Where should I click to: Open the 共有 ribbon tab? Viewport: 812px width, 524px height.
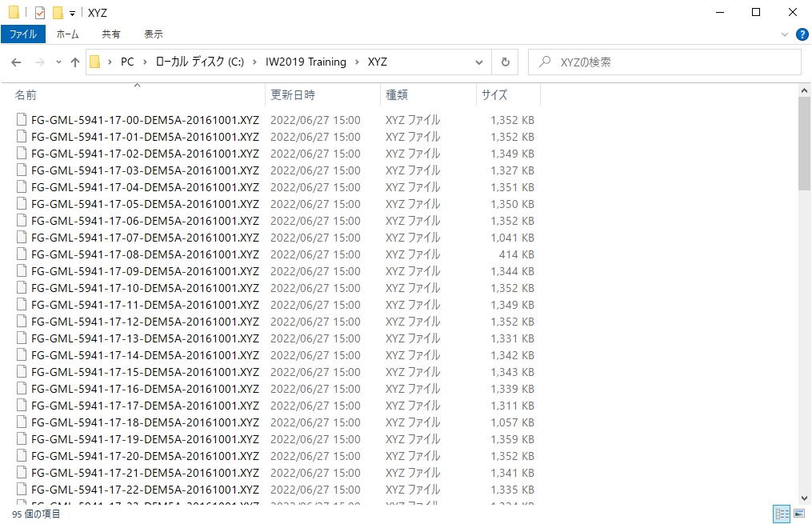pos(111,34)
